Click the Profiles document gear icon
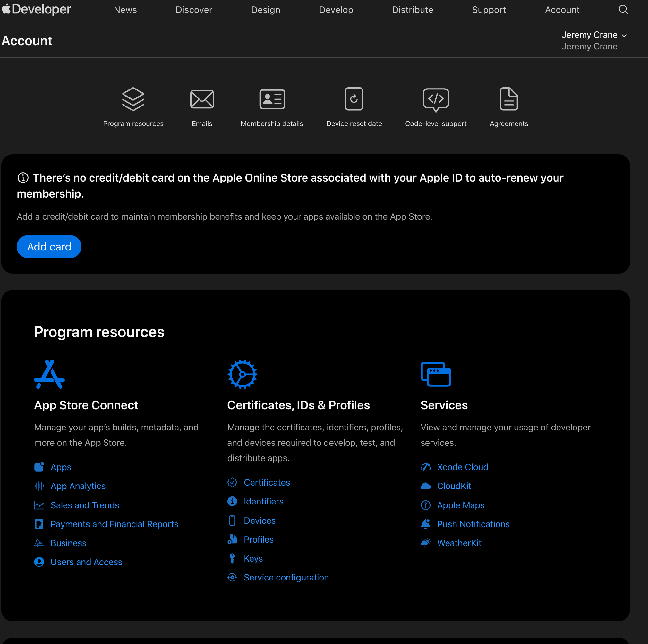Image resolution: width=648 pixels, height=644 pixels. coord(232,539)
